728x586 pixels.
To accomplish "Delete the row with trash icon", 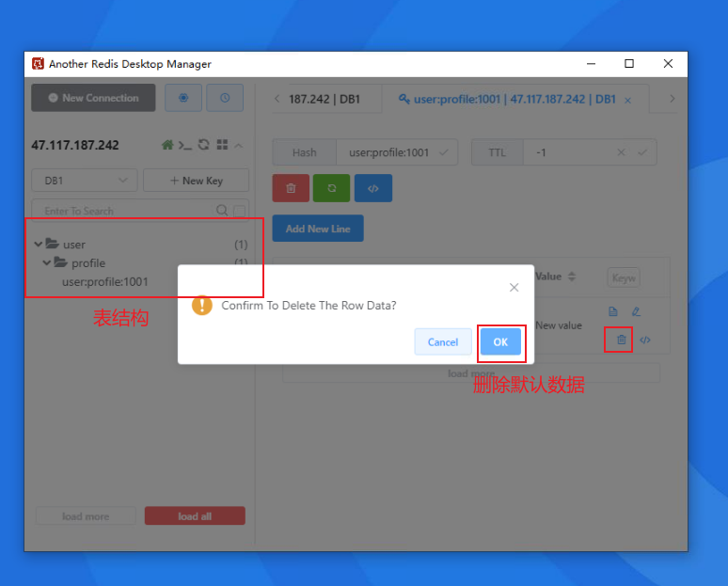I will coord(621,340).
